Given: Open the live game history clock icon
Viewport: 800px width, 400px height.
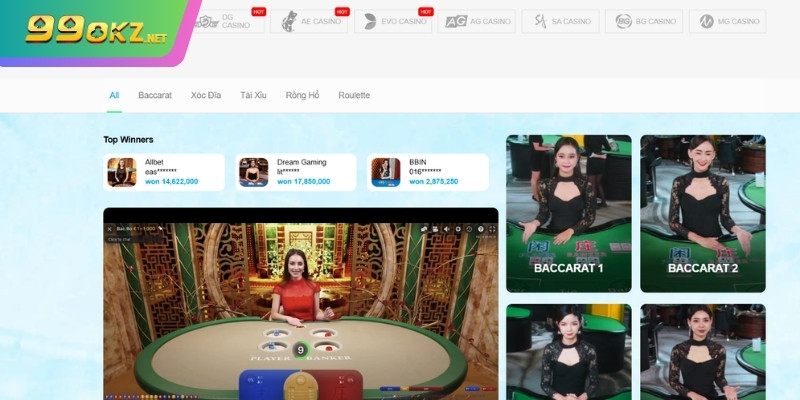Looking at the screenshot, I should pos(469,229).
